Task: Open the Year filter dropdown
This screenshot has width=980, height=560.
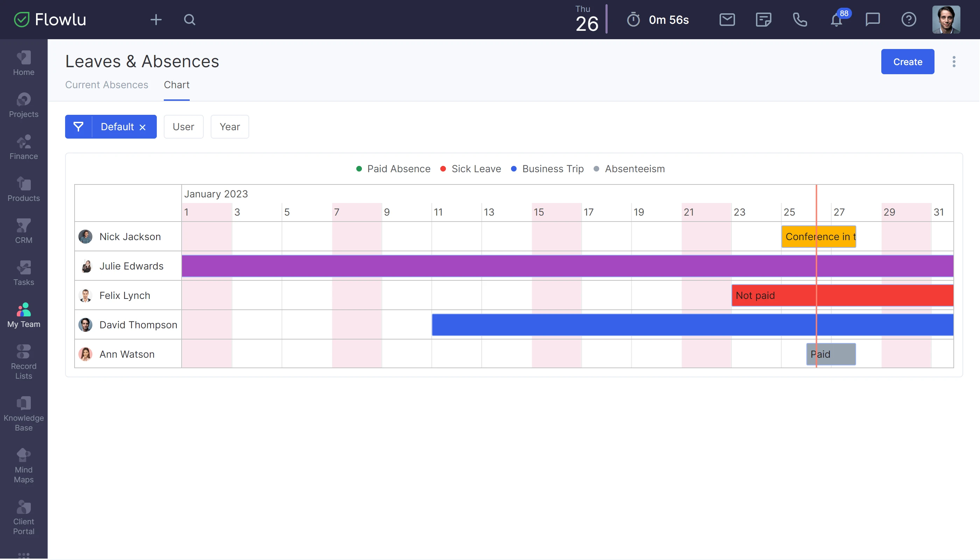Action: [230, 127]
